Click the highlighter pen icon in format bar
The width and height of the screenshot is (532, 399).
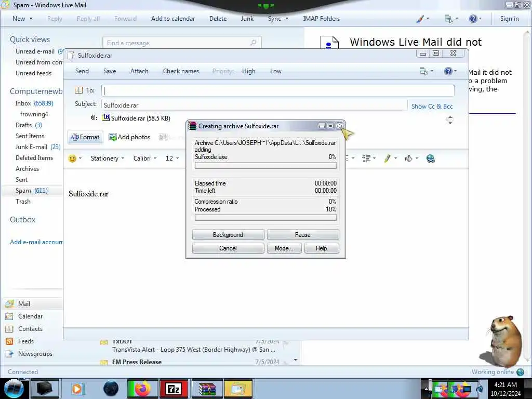(x=387, y=158)
